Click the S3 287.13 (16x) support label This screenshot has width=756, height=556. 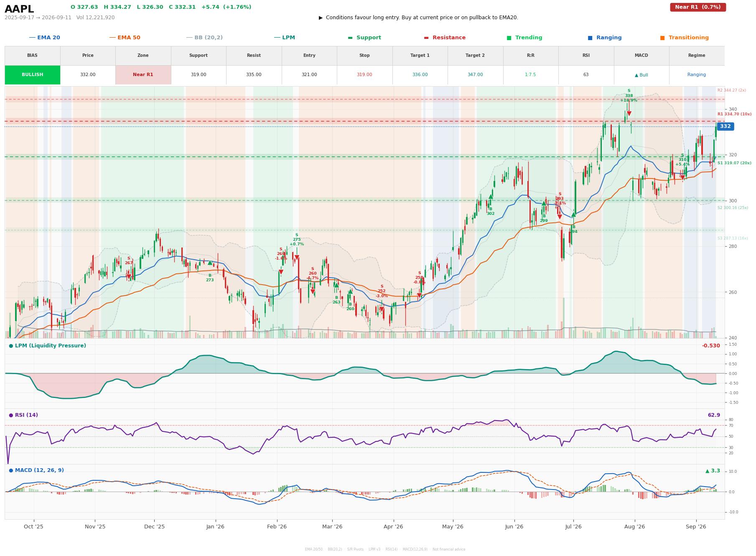tap(733, 238)
